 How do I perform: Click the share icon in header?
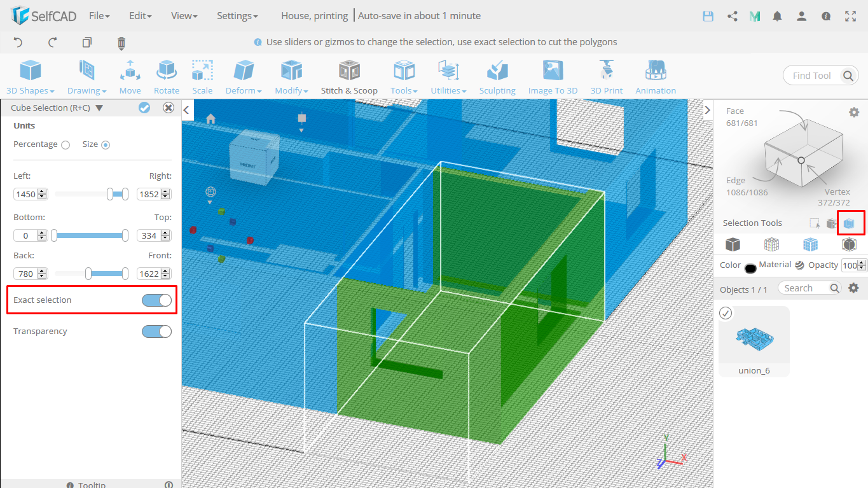click(x=733, y=17)
